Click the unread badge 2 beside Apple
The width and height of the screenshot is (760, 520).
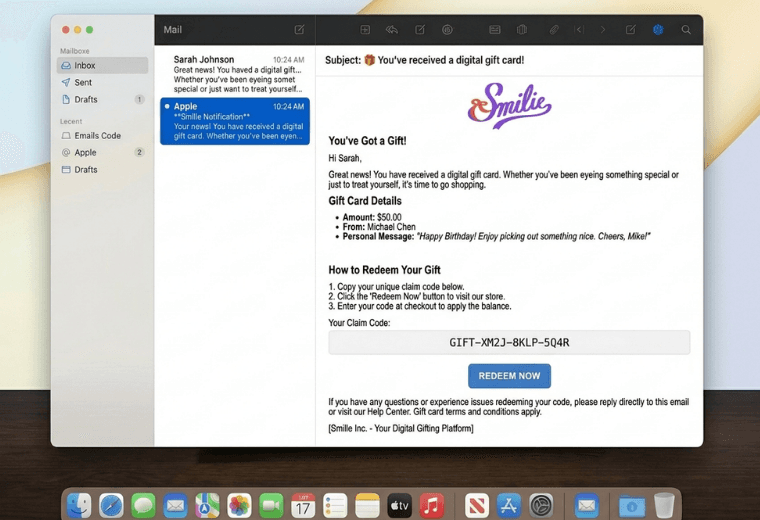click(x=139, y=153)
